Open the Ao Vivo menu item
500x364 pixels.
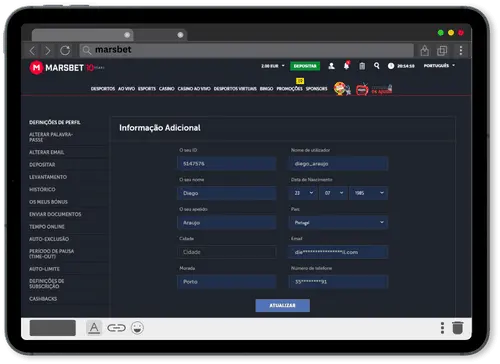coord(126,89)
